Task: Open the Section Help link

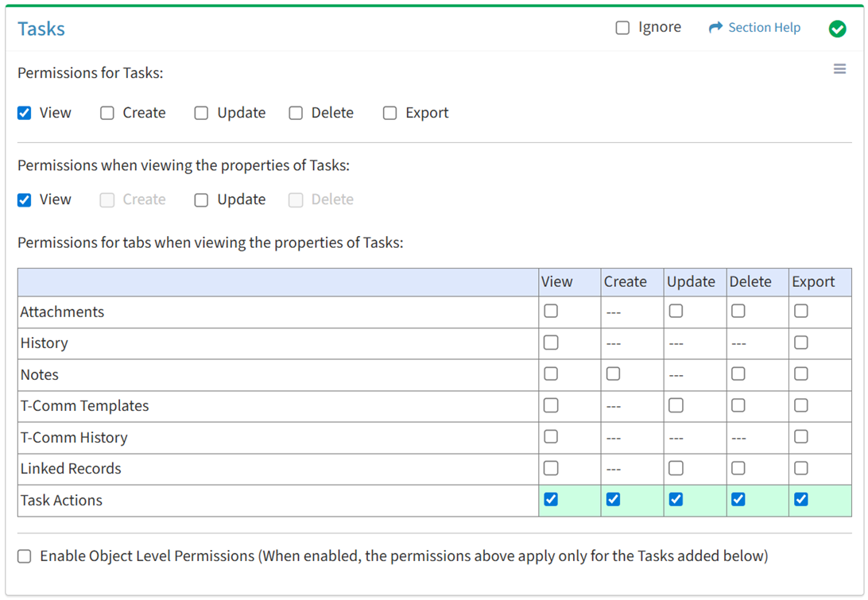Action: (764, 28)
